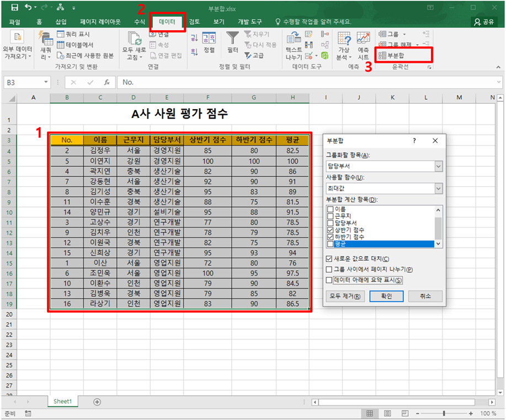Open the data validation dropdown arrow

317,56
